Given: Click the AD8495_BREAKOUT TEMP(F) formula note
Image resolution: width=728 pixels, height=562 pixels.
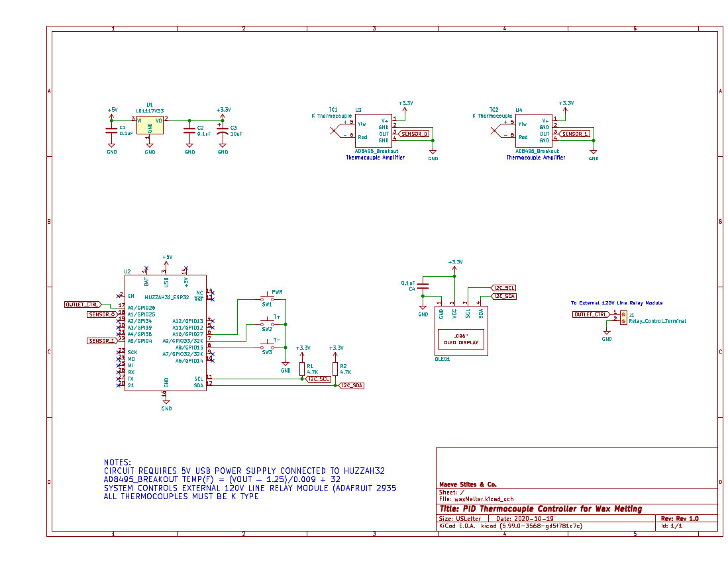Looking at the screenshot, I should click(222, 479).
